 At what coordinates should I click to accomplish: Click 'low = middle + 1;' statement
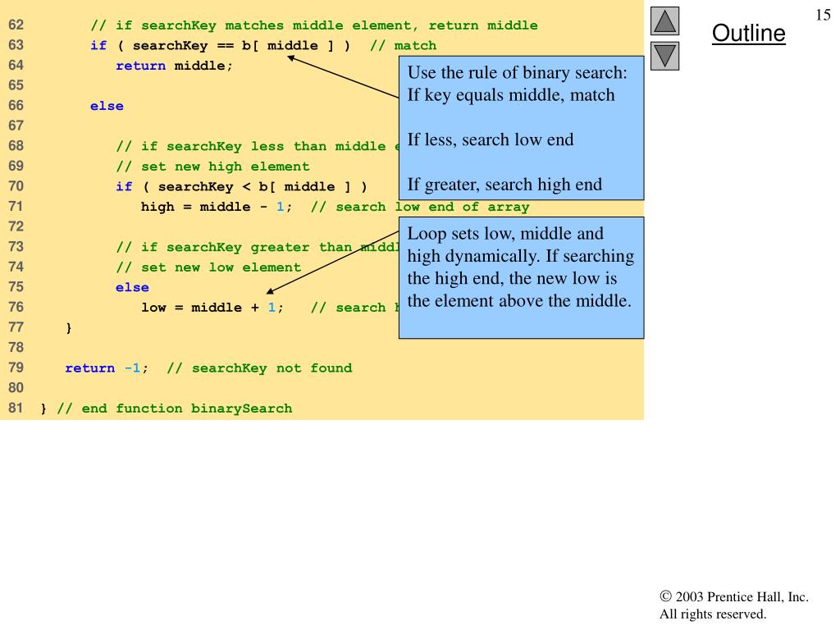coord(212,308)
